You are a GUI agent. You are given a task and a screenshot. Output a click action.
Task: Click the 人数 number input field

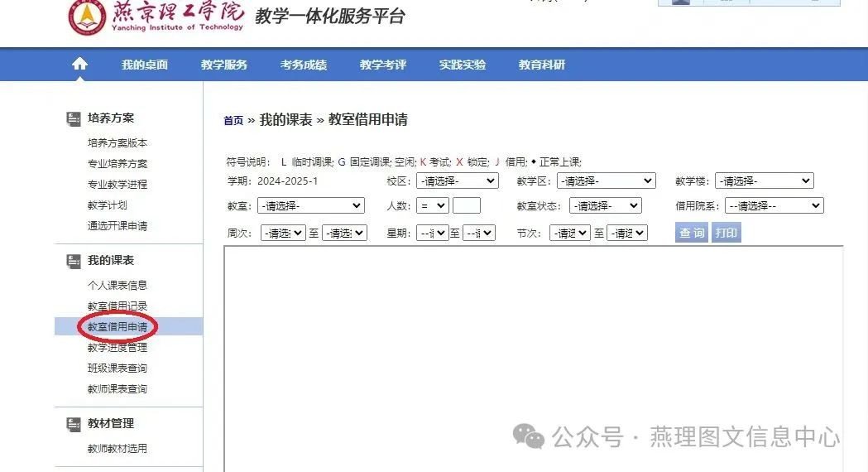466,205
